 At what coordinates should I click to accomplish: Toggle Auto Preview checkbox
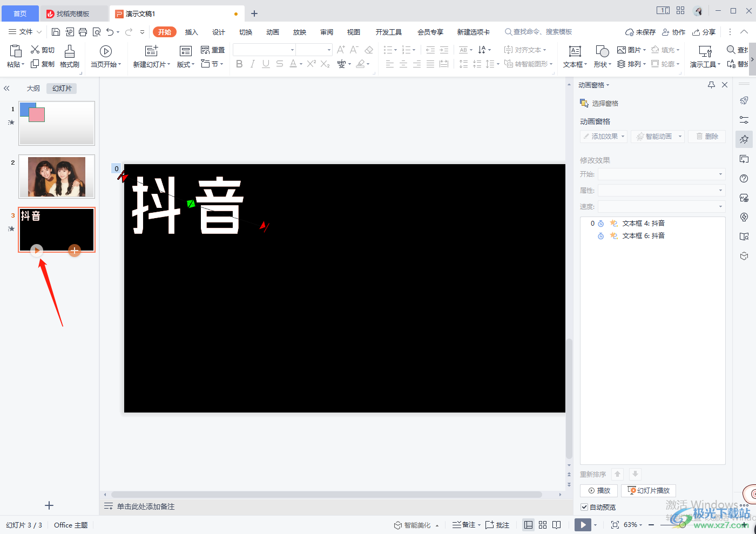pos(584,507)
